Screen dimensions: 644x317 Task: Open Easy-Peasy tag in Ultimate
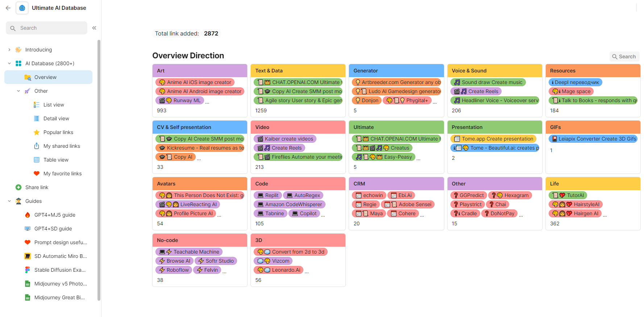383,157
